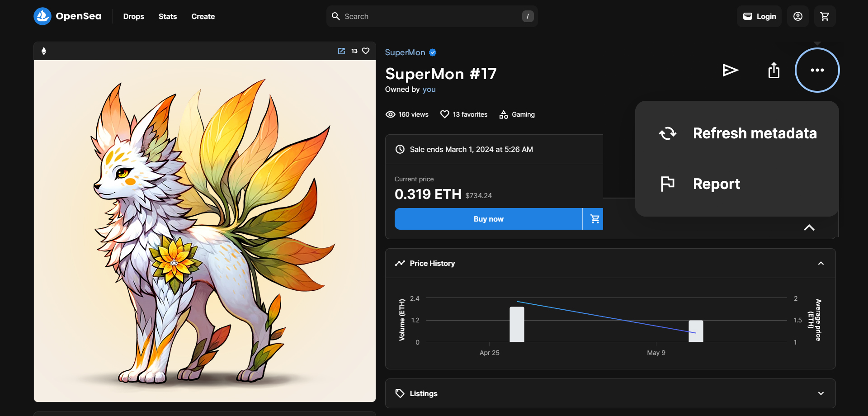Toggle favorite heart on the image header

[x=366, y=51]
